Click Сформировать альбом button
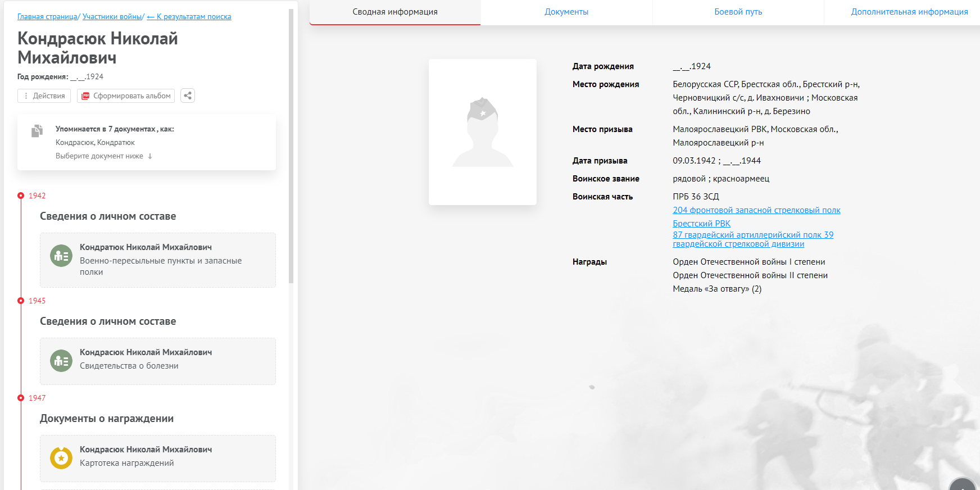Screen dimensions: 980x490 coord(126,96)
